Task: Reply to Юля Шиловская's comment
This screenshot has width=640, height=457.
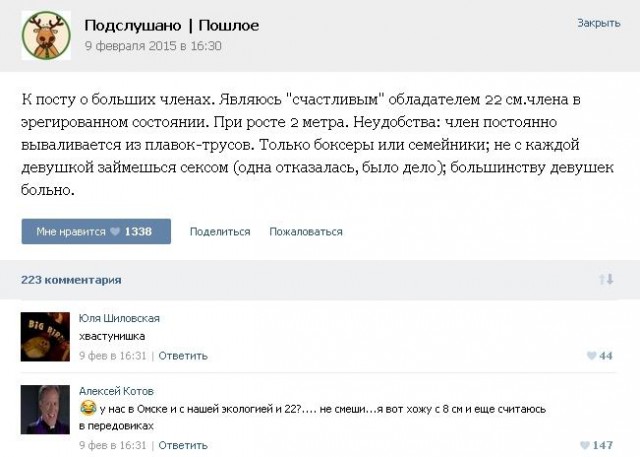Action: click(183, 356)
